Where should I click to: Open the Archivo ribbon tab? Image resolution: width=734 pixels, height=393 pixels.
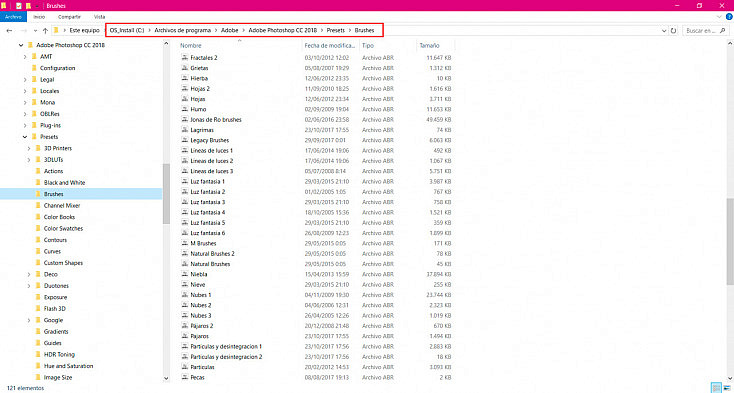coord(13,16)
